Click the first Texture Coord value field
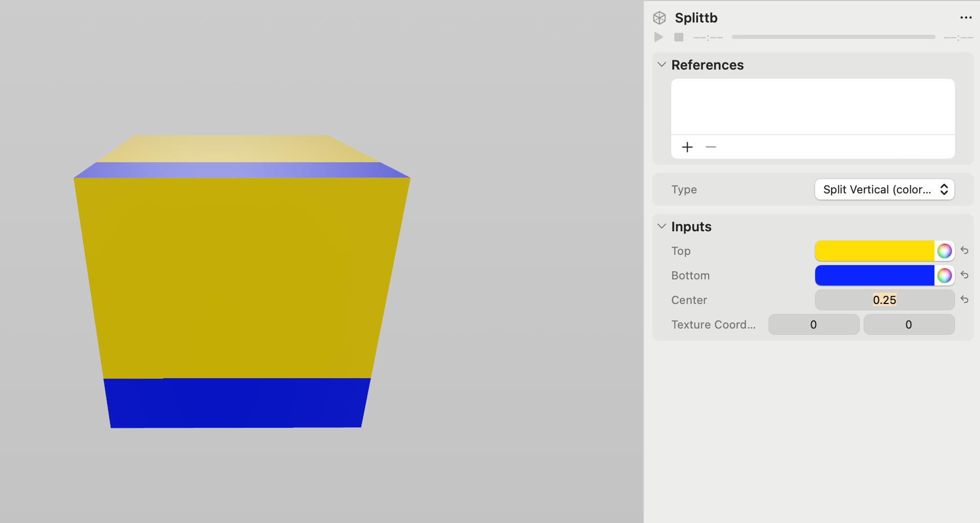The width and height of the screenshot is (980, 523). pos(813,324)
